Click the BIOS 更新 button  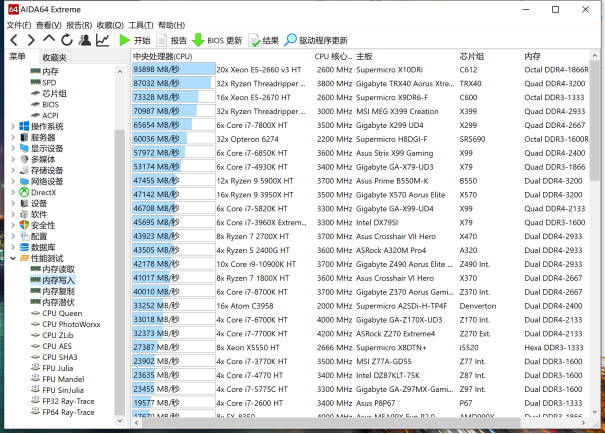217,41
